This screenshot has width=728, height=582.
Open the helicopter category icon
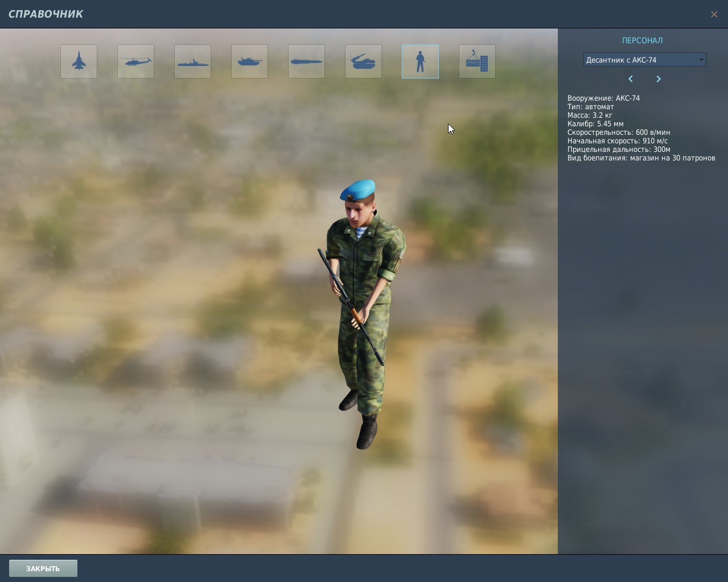pyautogui.click(x=135, y=61)
